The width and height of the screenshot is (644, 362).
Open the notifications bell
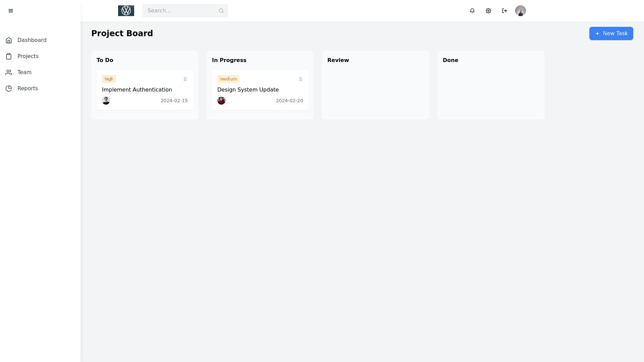pos(472,11)
